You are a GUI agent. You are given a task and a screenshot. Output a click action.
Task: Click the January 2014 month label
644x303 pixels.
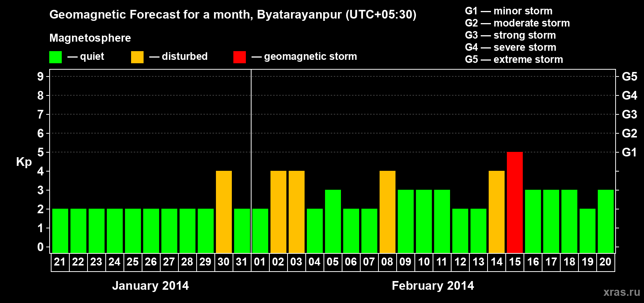pyautogui.click(x=150, y=286)
